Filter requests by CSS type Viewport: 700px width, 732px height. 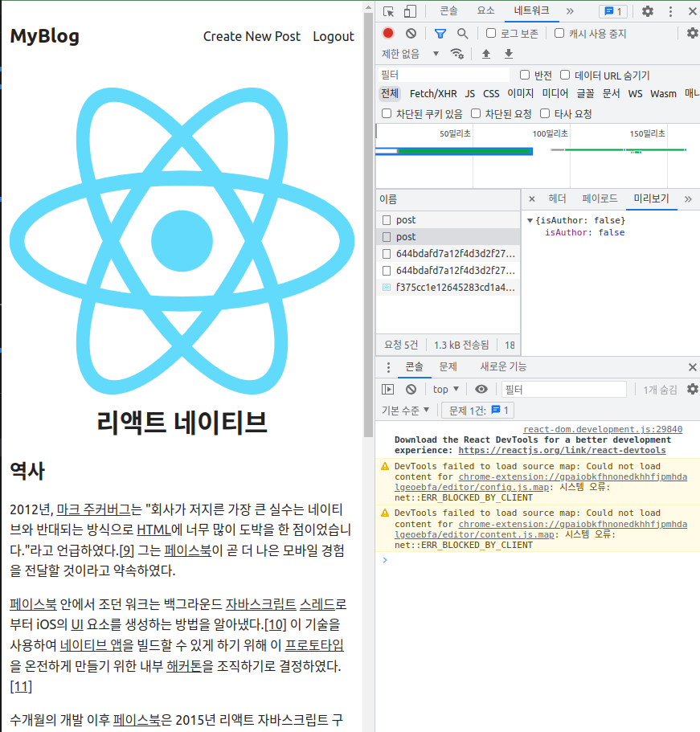pos(491,93)
